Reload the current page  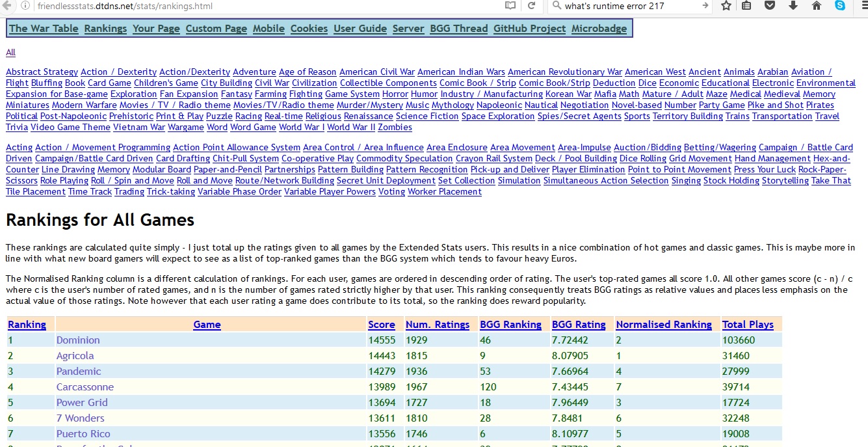(531, 6)
